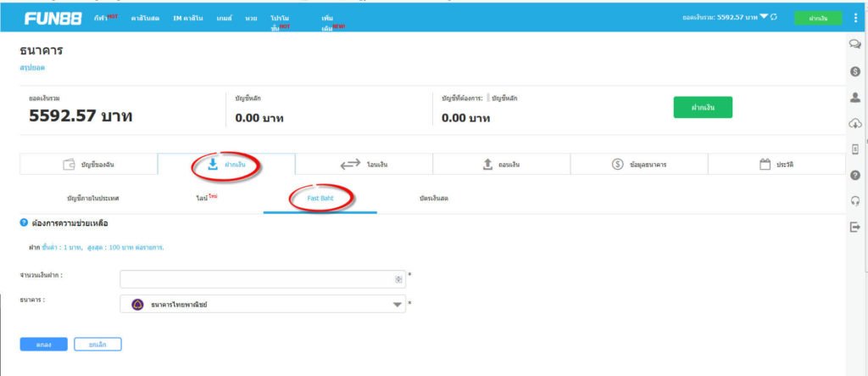Screen dimensions: 868x376
Task: Expand the balance dropdown arrow in header
Action: [763, 17]
